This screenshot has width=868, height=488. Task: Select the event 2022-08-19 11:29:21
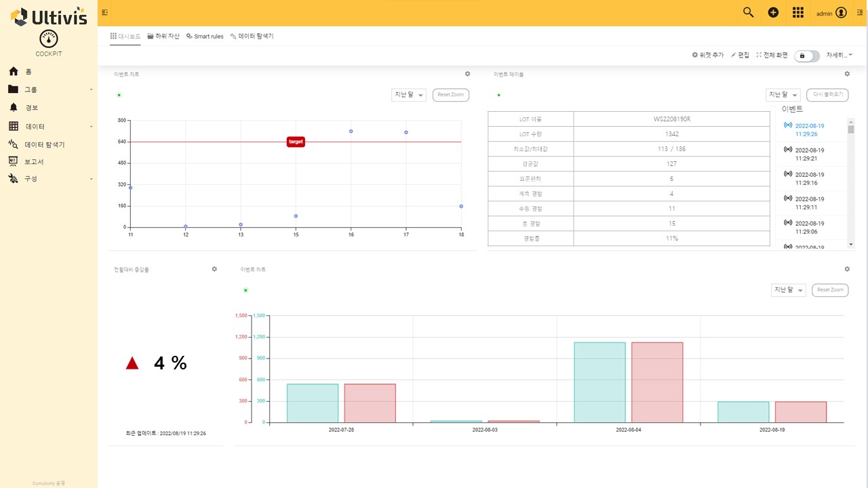810,154
